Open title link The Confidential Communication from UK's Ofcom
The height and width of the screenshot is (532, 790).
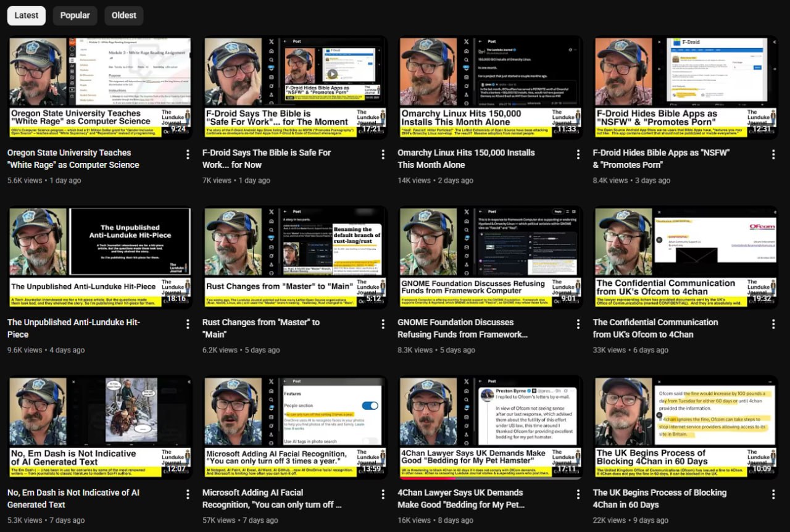655,328
